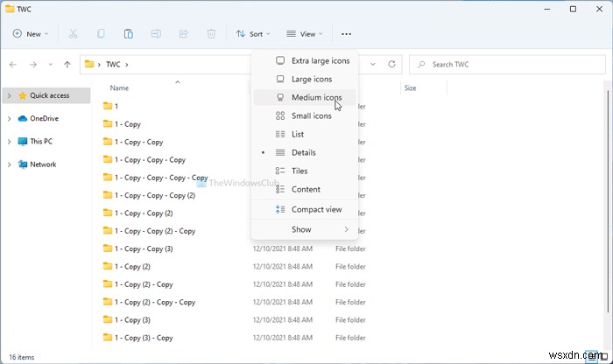
Task: Close the View dropdown menu button
Action: [x=305, y=34]
